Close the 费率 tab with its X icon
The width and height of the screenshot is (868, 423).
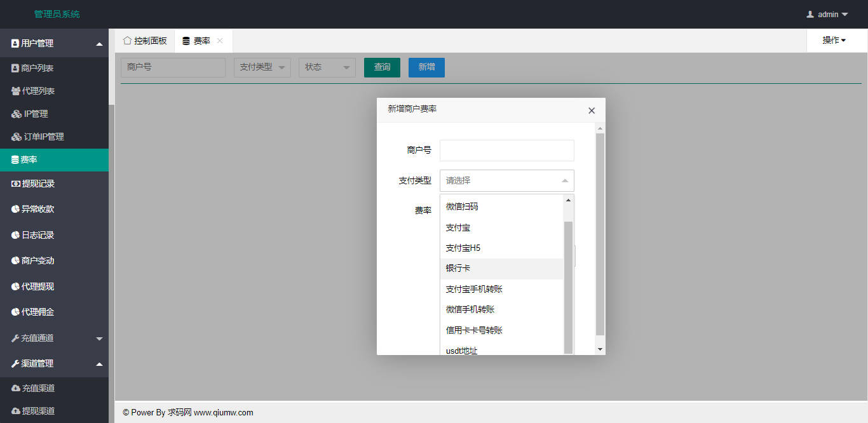point(220,41)
